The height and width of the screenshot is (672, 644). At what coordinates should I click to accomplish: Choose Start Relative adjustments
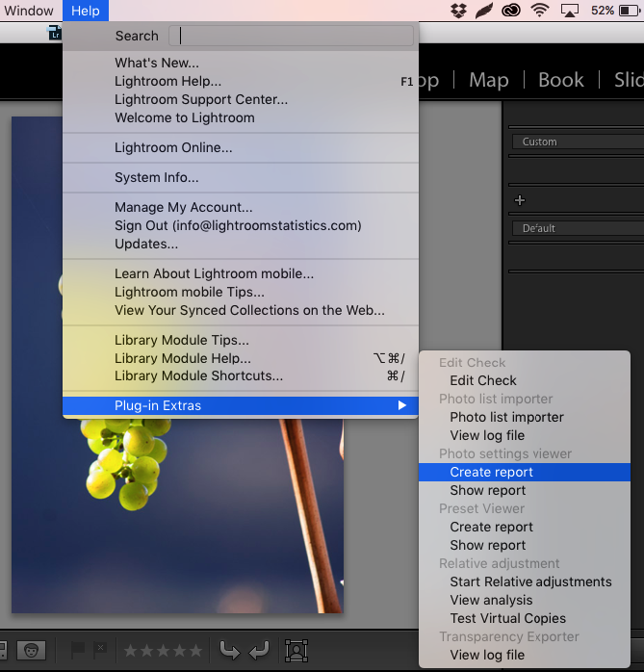[525, 582]
